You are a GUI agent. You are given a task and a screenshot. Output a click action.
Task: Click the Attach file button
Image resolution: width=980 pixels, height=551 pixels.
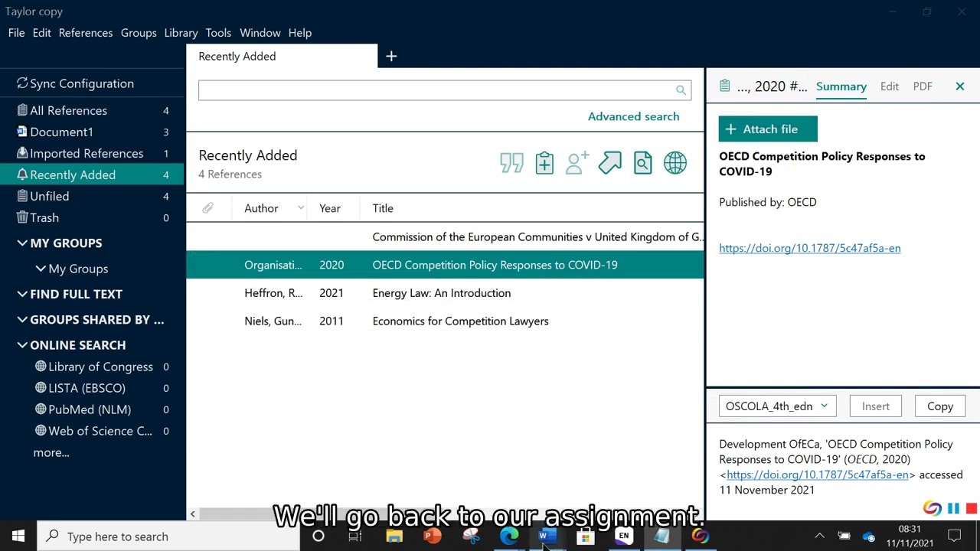coord(768,129)
